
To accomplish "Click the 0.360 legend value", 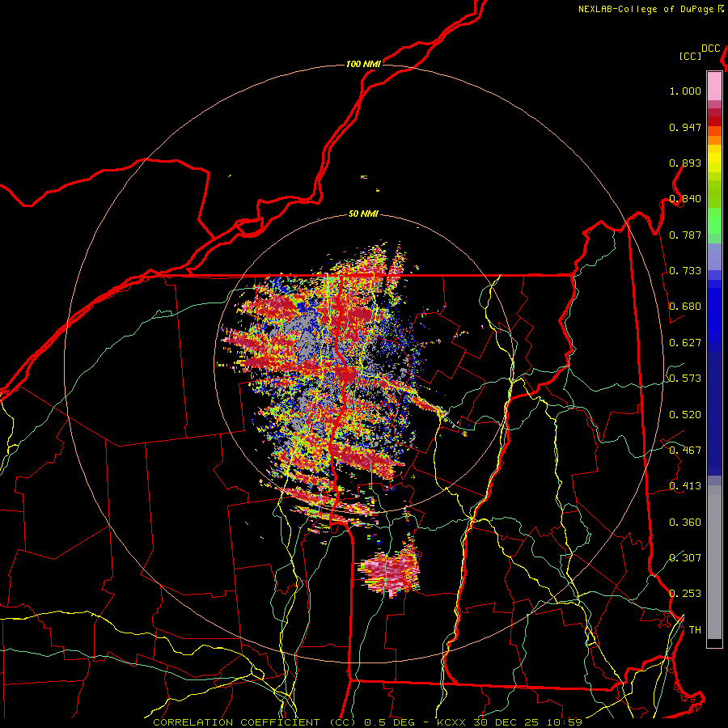I will click(x=685, y=523).
